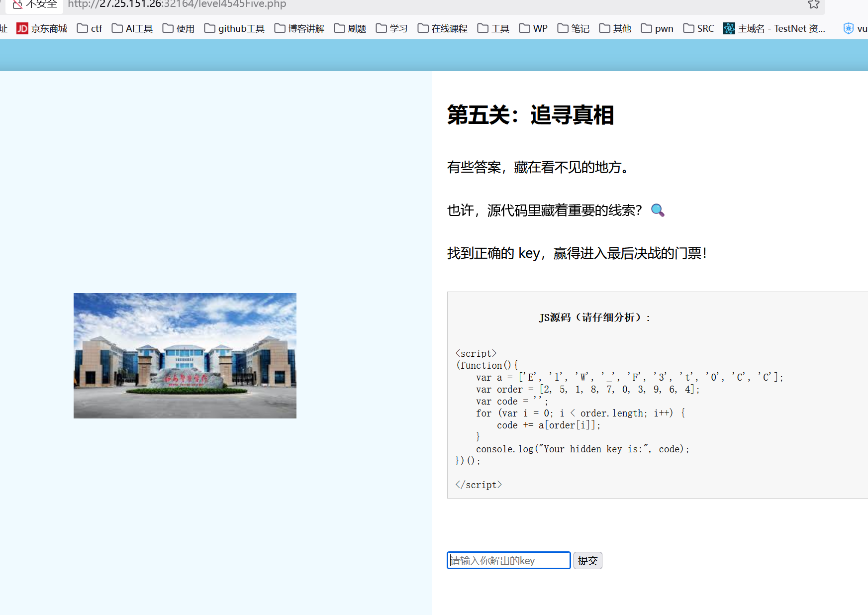Click the not-secure site warning icon
Viewport: 868px width, 615px height.
[x=17, y=4]
